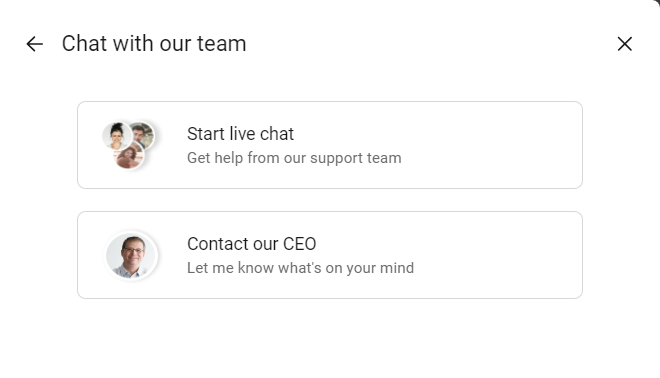Click the "Start live chat" title

(x=240, y=134)
